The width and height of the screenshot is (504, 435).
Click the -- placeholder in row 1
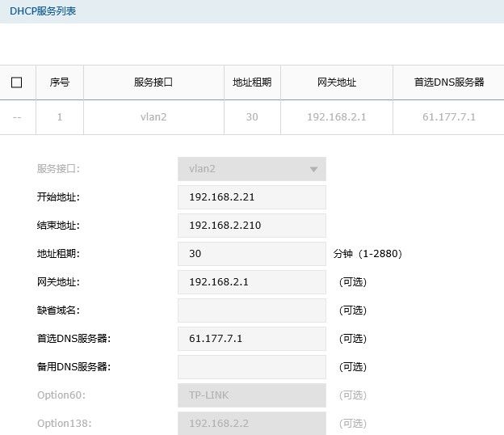(17, 117)
